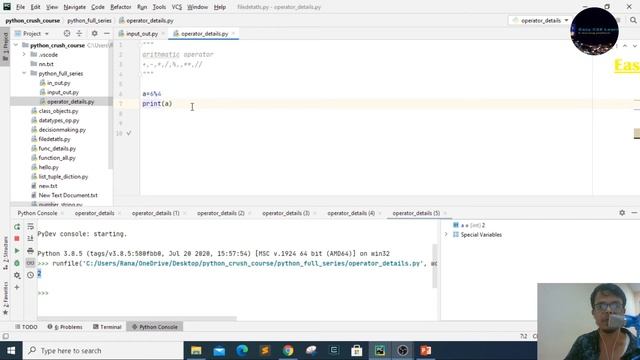Open File Explorer from taskbar
This screenshot has width=640, height=360.
click(196, 351)
